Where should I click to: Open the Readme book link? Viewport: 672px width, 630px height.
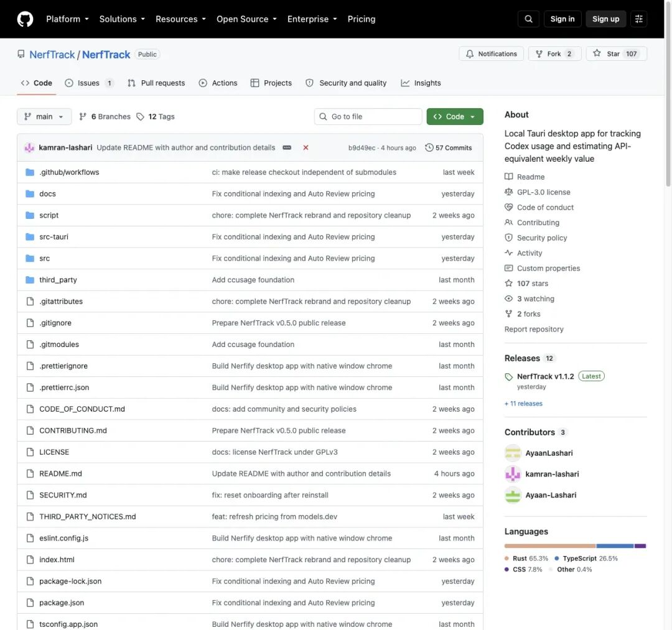525,177
